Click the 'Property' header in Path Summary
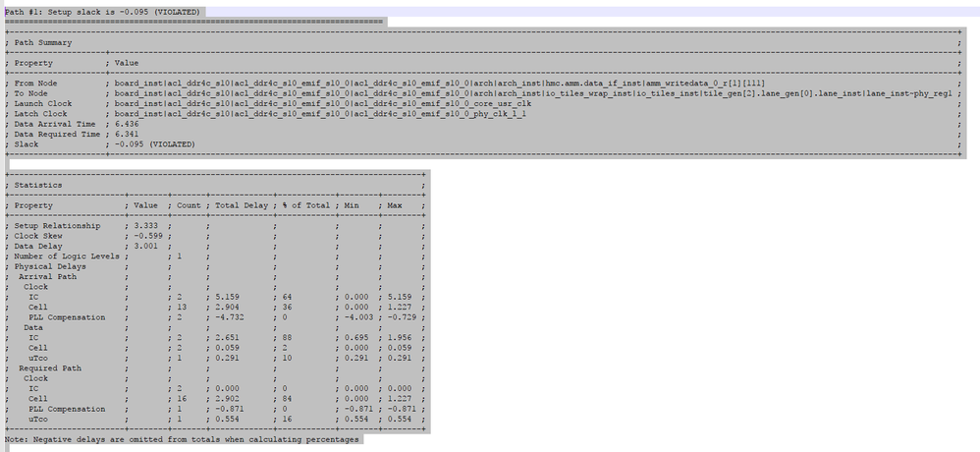 33,63
